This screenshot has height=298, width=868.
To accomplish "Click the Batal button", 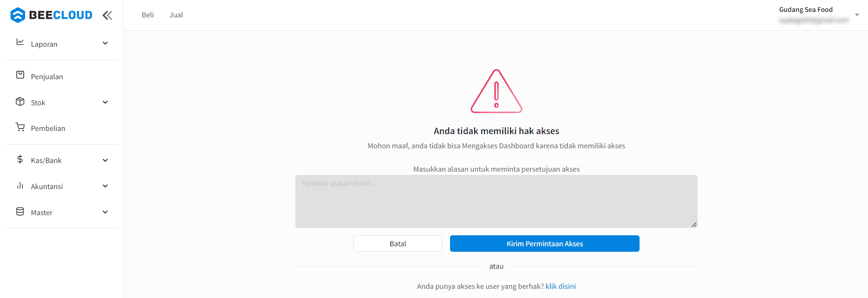I will tap(398, 244).
